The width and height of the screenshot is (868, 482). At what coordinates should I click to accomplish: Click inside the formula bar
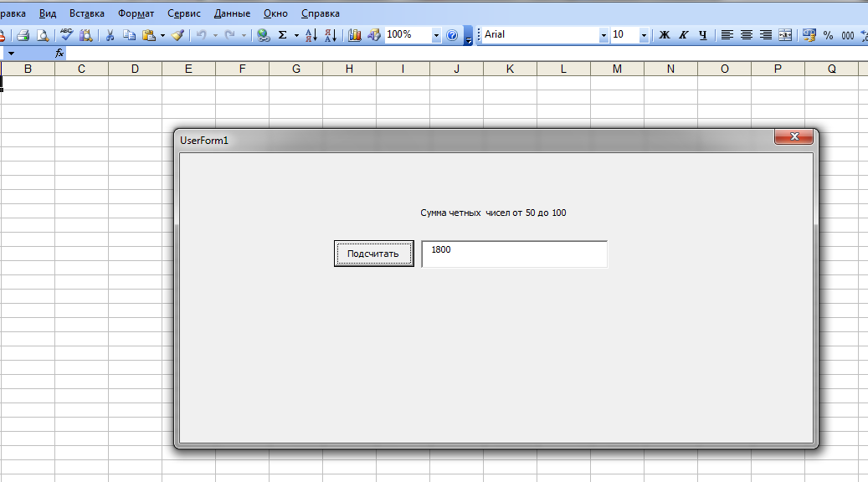click(465, 53)
